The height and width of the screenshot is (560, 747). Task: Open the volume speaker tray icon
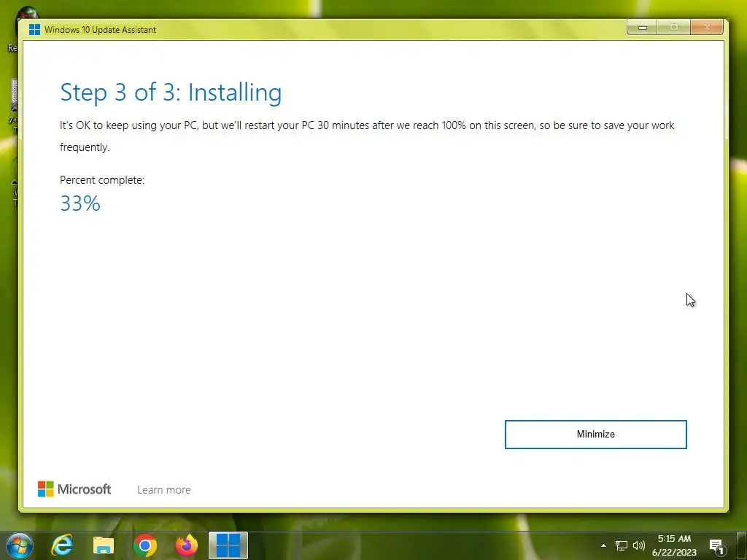tap(639, 545)
